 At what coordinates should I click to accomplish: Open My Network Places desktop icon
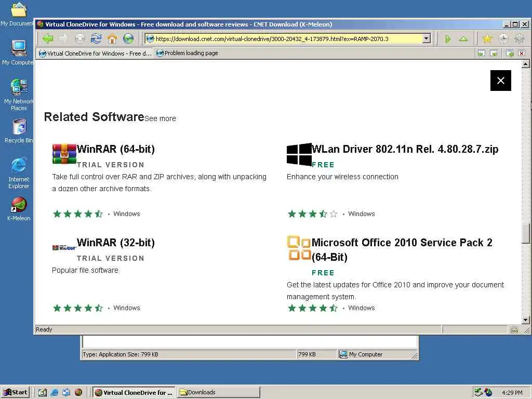pos(19,95)
